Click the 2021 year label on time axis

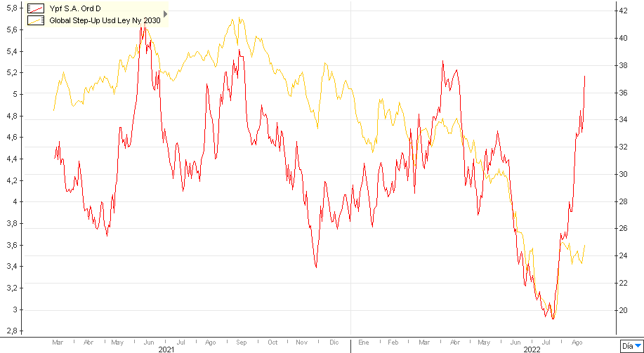coord(166,349)
